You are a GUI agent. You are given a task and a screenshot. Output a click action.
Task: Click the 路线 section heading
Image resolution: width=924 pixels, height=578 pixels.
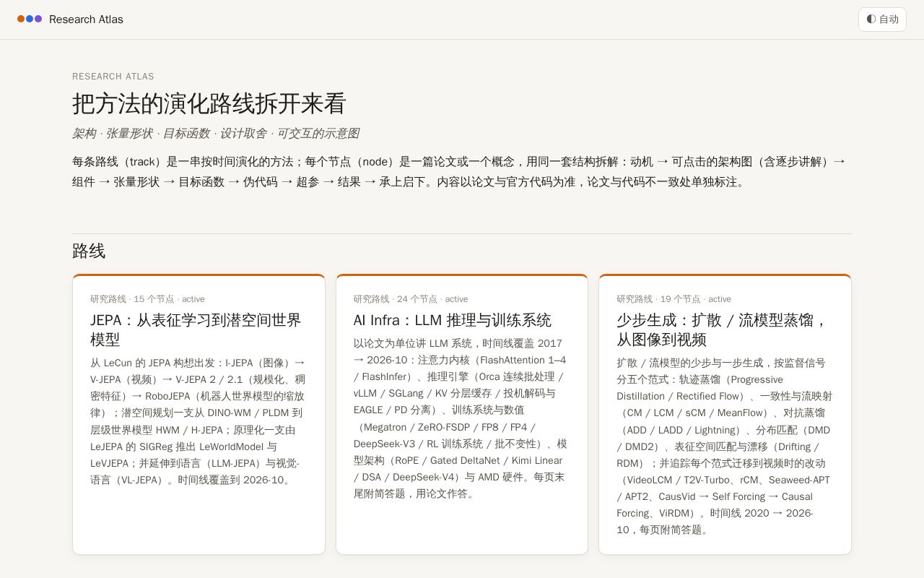point(89,251)
